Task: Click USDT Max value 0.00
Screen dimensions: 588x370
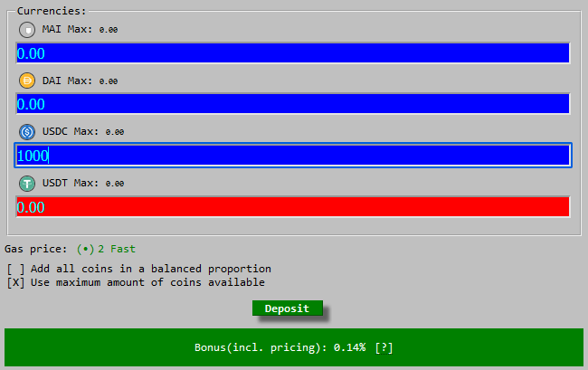Action: pos(115,184)
